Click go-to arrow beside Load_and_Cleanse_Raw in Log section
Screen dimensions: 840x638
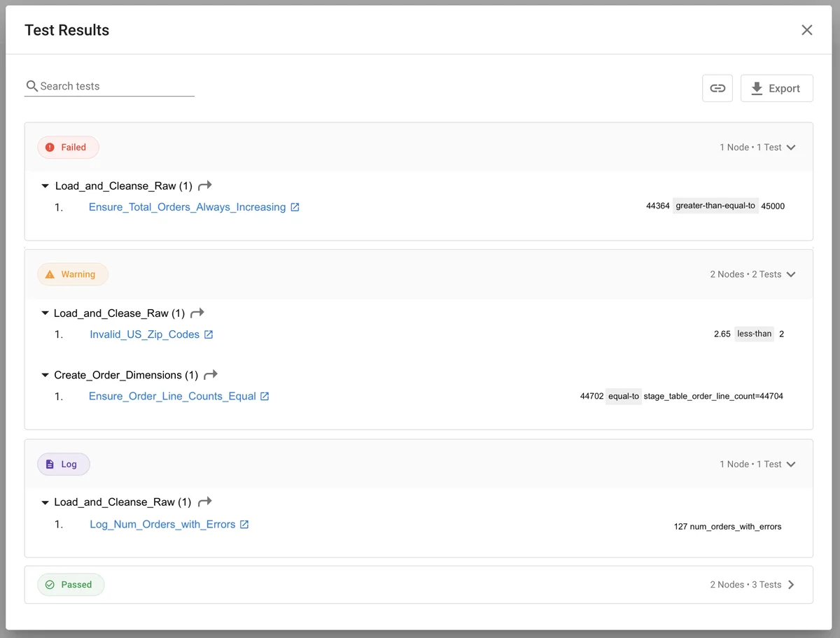coord(204,502)
